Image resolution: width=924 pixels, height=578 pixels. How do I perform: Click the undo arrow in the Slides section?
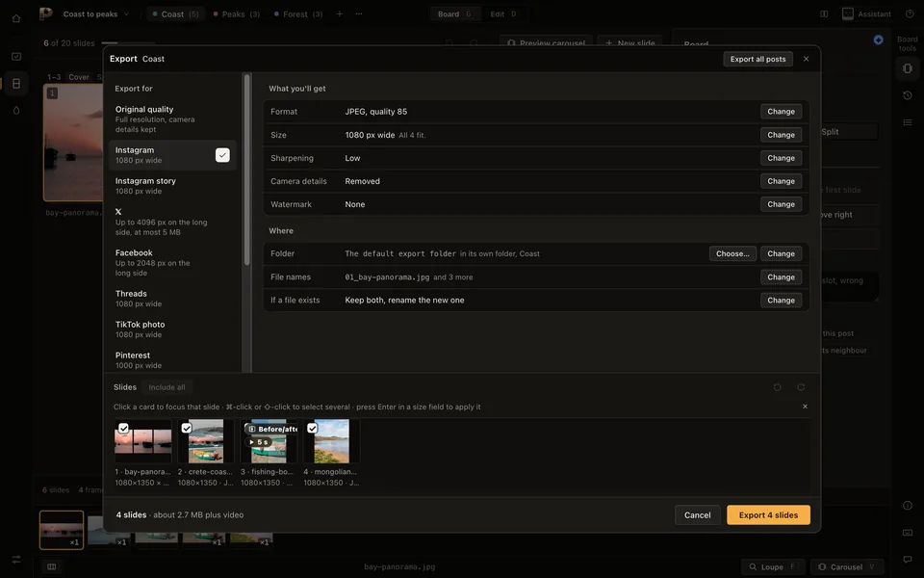pos(778,387)
